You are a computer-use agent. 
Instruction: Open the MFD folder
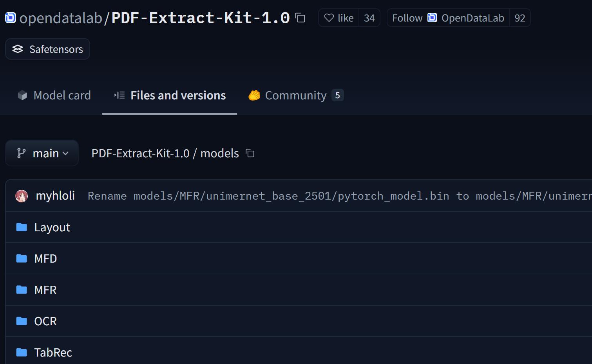45,259
